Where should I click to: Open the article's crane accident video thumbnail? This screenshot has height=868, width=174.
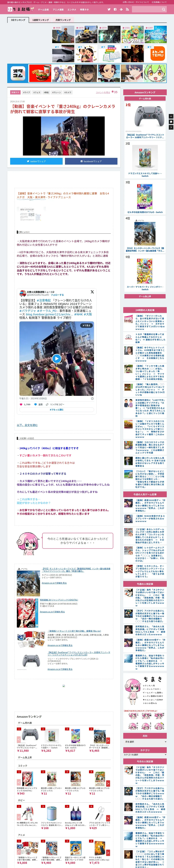(64, 136)
